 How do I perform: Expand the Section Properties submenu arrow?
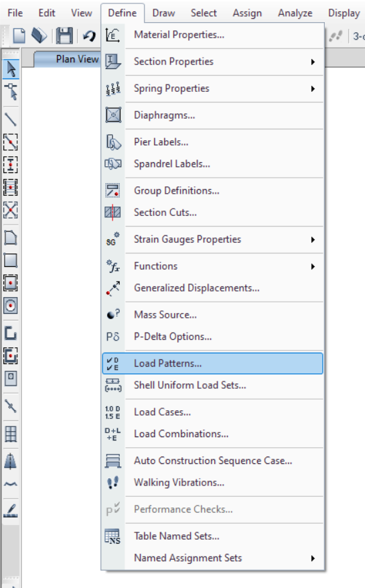pyautogui.click(x=313, y=62)
